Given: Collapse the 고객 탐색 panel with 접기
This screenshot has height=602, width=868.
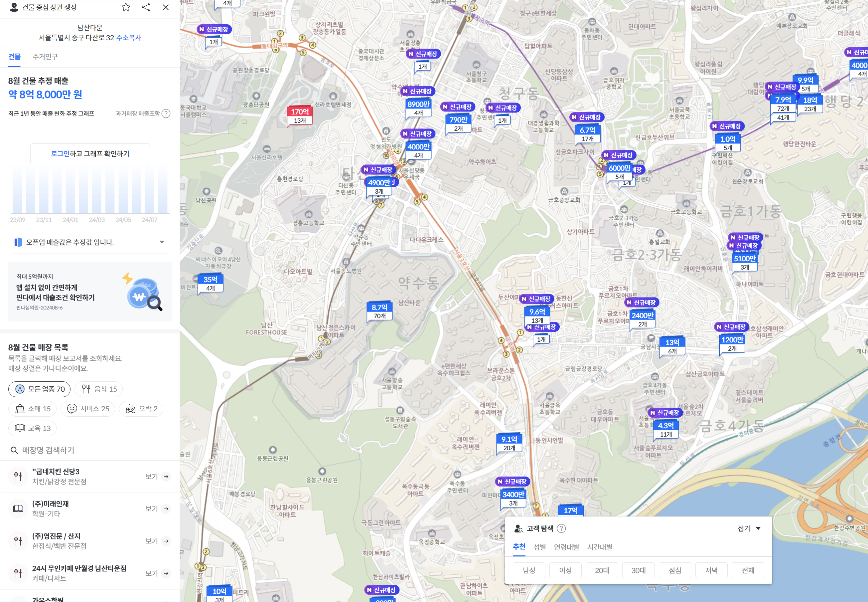Looking at the screenshot, I should tap(749, 528).
